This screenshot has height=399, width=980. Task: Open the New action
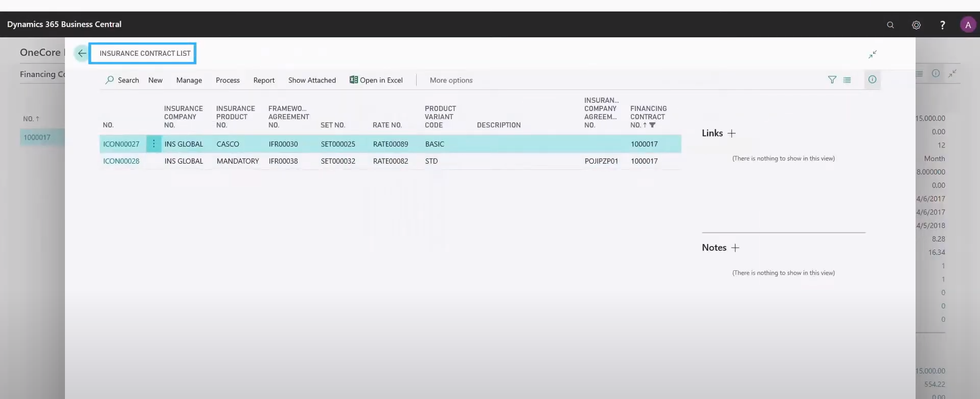pyautogui.click(x=155, y=80)
